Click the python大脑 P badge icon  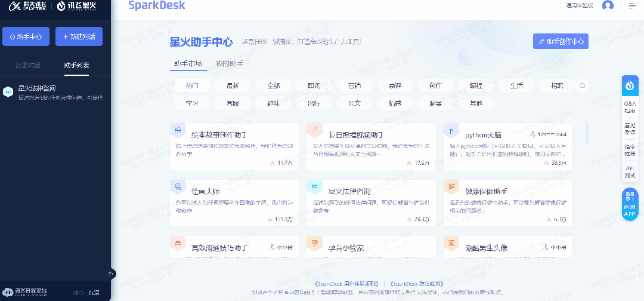[x=451, y=130]
